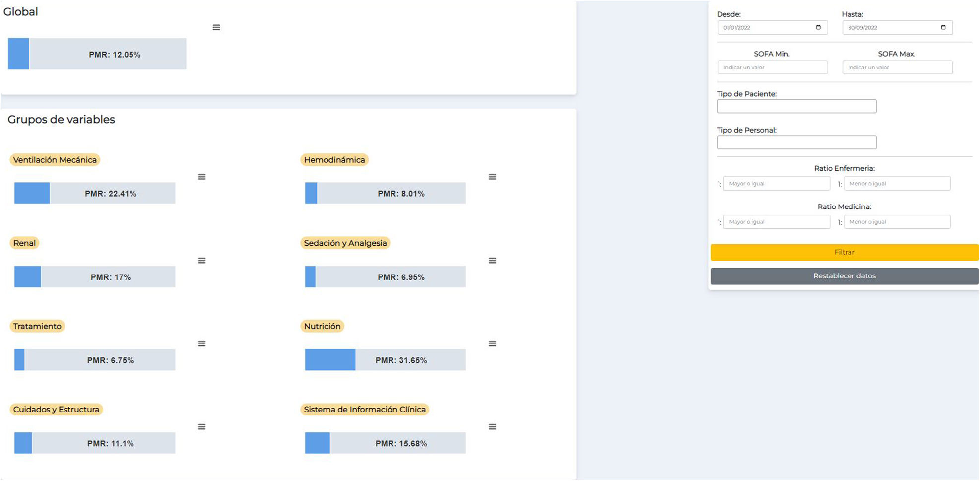The image size is (980, 481).
Task: Click Ratio Enfermería Mayor o igual field
Action: coord(776,183)
